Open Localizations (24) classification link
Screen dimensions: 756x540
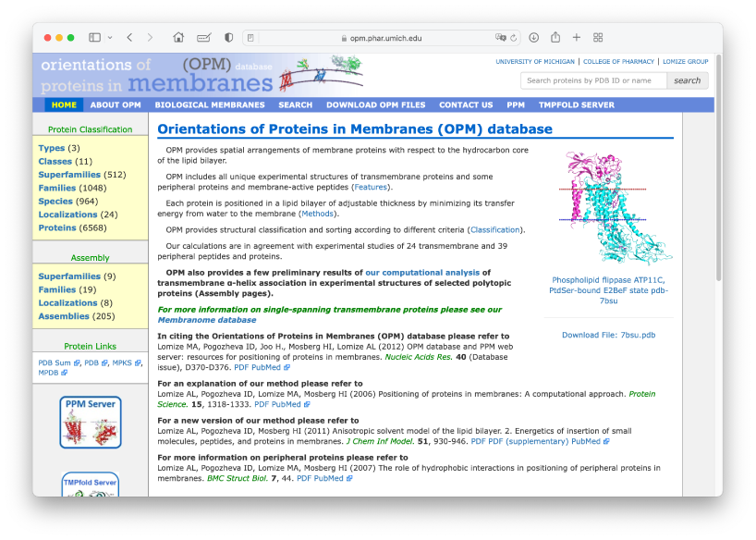pos(67,215)
